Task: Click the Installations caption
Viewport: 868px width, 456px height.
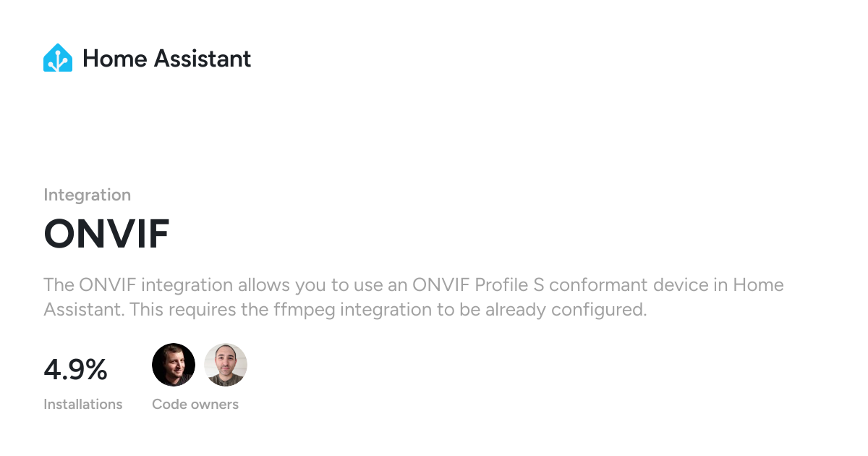Action: (x=82, y=404)
